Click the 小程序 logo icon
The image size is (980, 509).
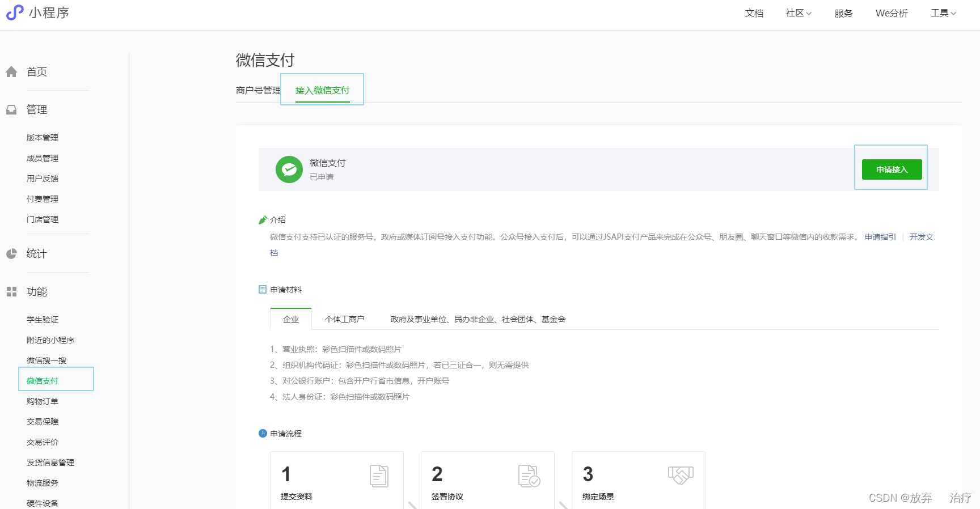15,12
